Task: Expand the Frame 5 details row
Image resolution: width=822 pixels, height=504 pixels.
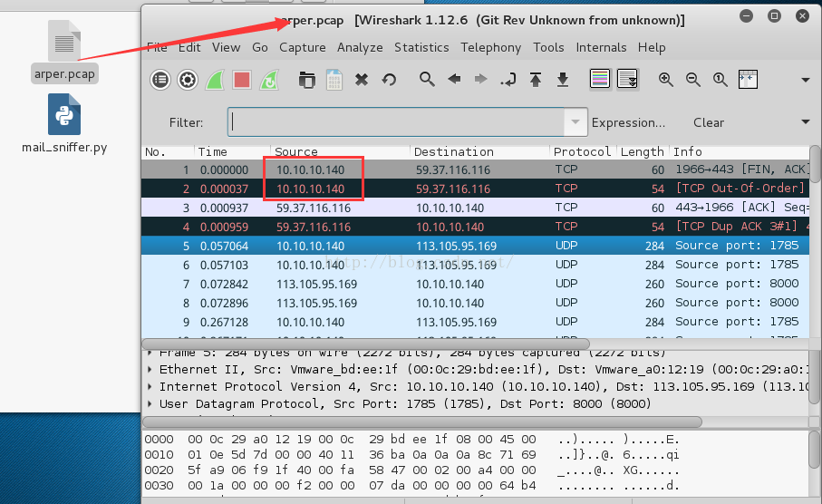Action: [x=150, y=353]
